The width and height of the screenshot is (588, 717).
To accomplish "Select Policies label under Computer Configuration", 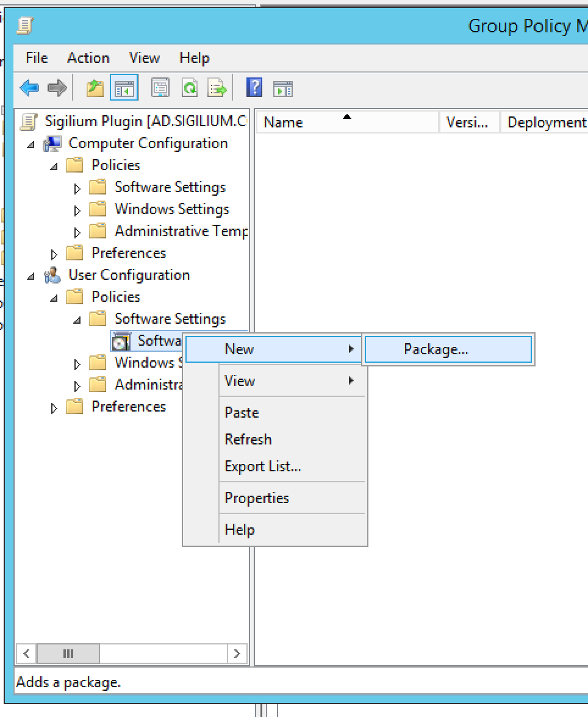I will click(116, 165).
